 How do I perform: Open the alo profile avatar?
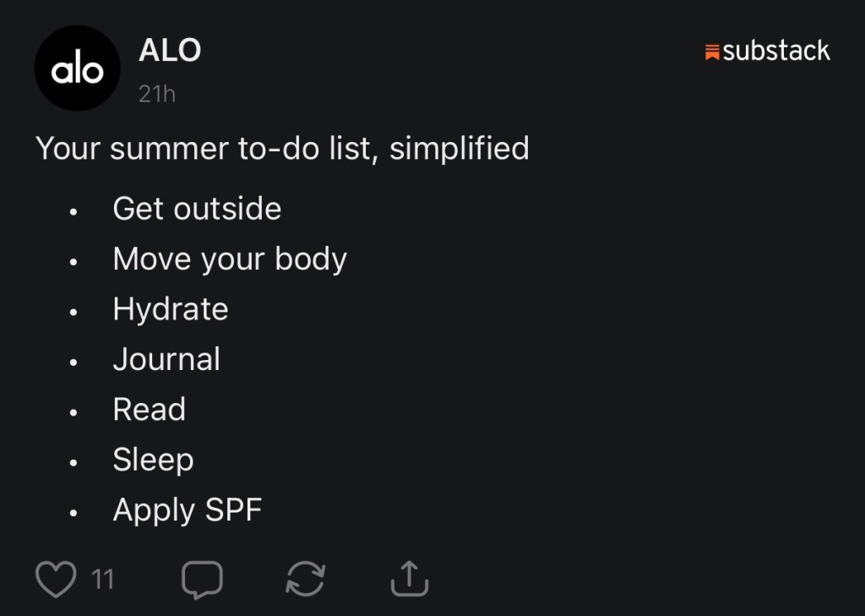point(77,68)
